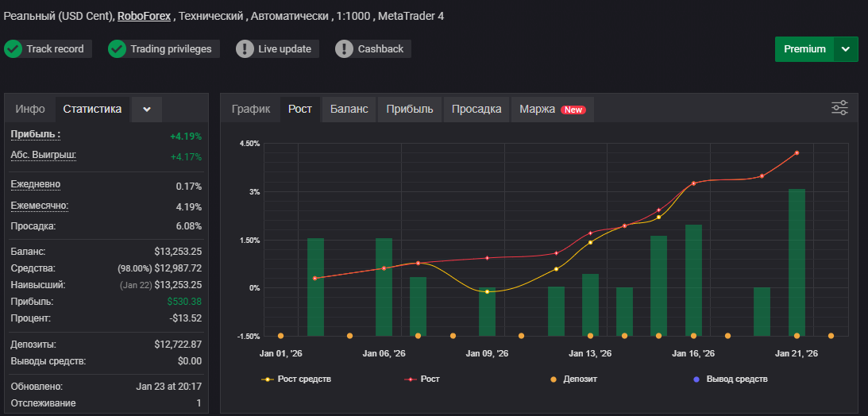Click the yellow equity point below zero near Jan 09
Image resolution: width=868 pixels, height=416 pixels.
(x=487, y=291)
